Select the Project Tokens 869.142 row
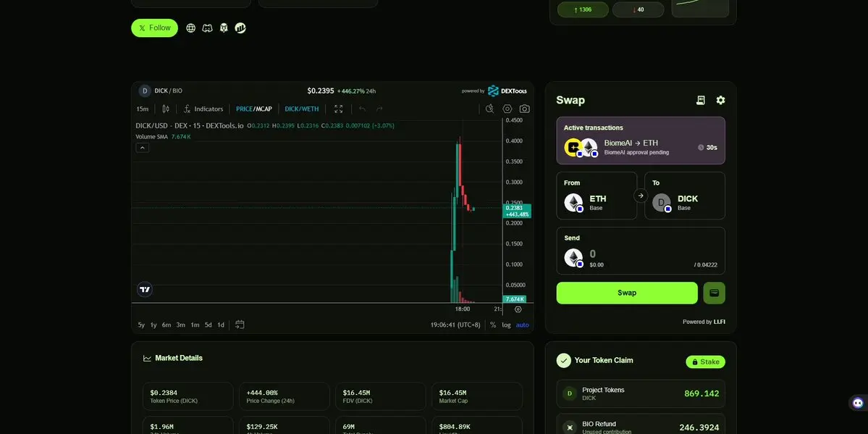The image size is (868, 434). 641,393
